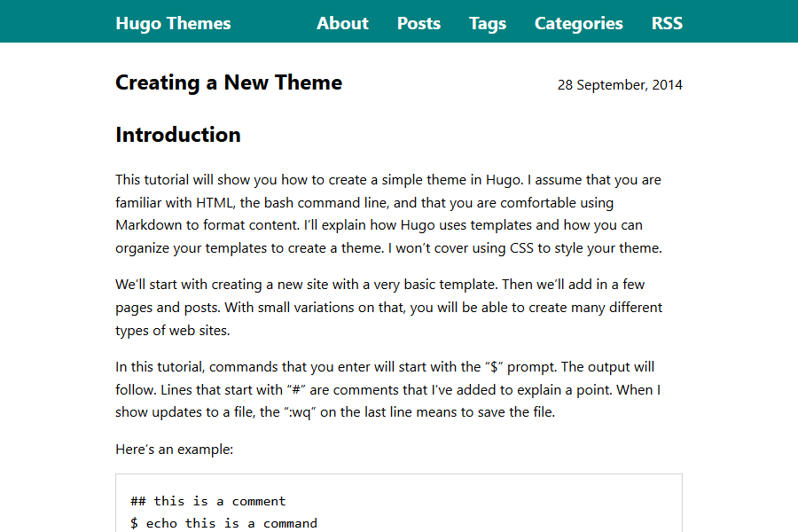The height and width of the screenshot is (532, 798).
Task: Click the Introduction heading
Action: [x=178, y=135]
